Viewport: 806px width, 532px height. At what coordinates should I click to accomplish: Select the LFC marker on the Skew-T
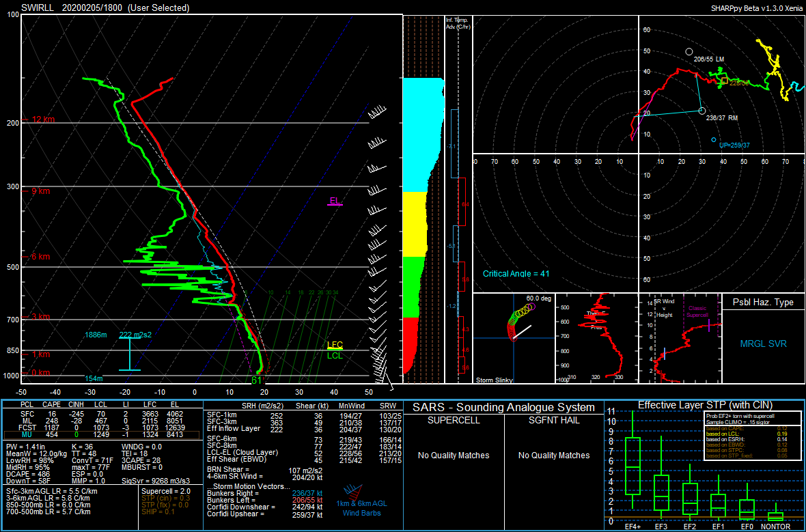[335, 345]
